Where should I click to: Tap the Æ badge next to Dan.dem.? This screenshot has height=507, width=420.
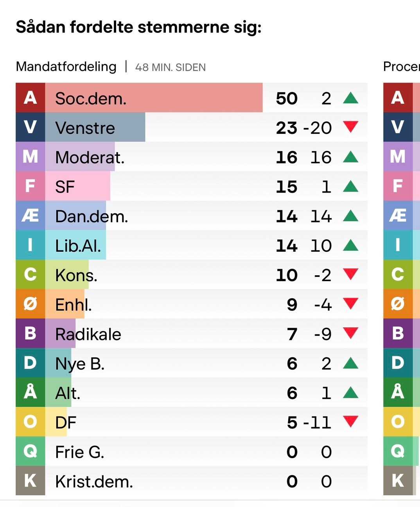tap(30, 216)
